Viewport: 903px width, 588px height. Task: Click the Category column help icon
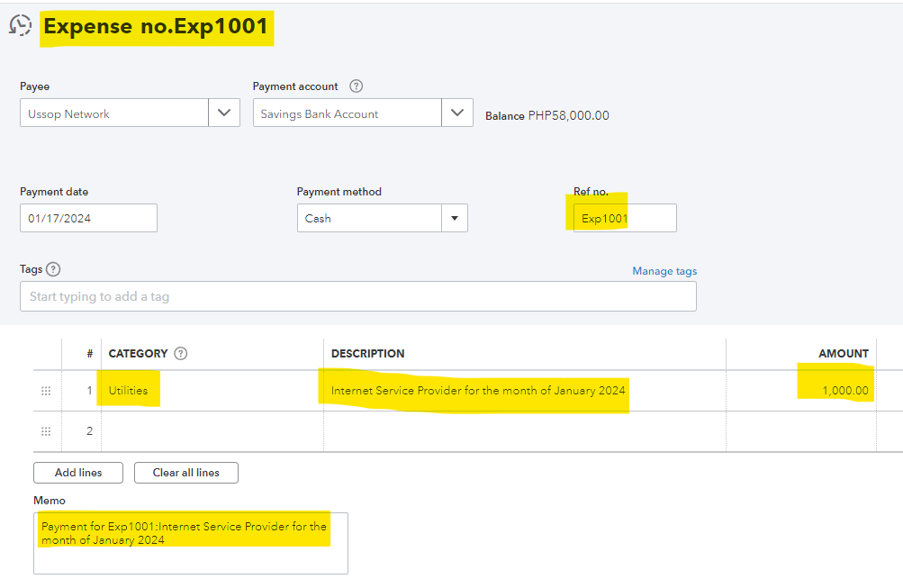[x=181, y=354]
